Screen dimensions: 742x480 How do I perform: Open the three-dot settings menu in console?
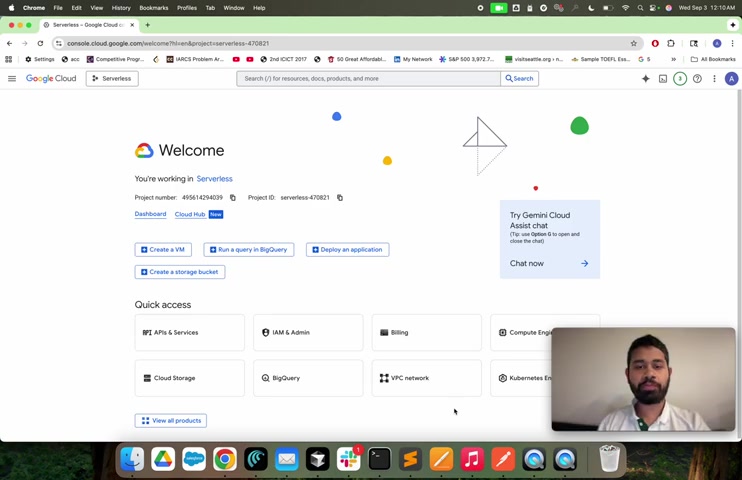tap(714, 79)
